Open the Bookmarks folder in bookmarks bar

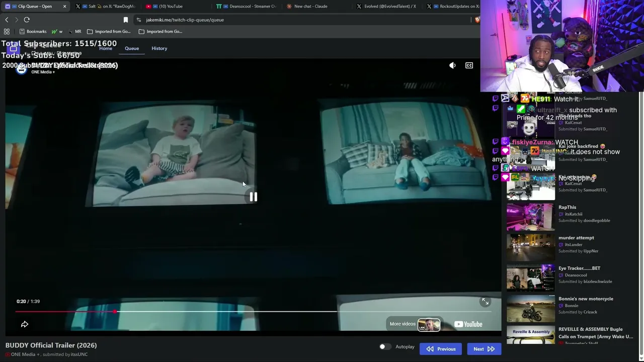(33, 31)
